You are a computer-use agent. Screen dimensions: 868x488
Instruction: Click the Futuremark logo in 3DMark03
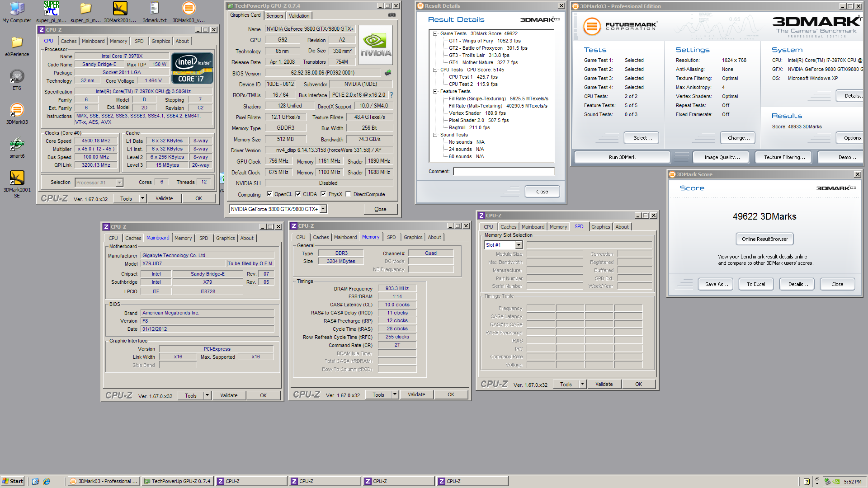620,26
